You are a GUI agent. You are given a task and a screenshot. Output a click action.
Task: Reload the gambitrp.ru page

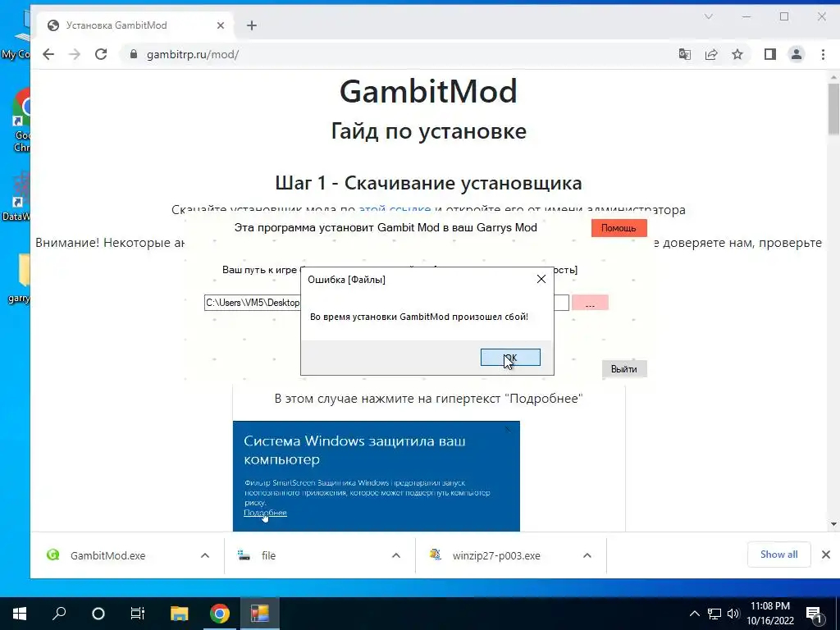101,54
